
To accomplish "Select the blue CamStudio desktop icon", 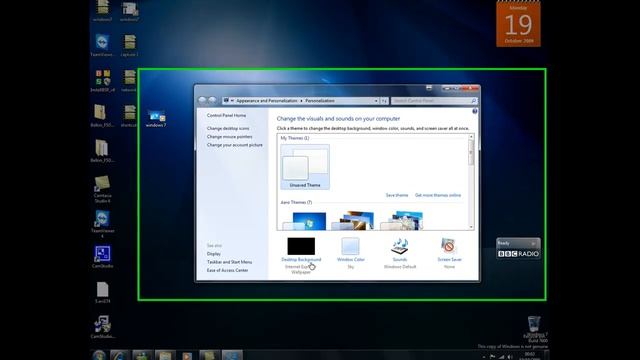I will click(x=102, y=257).
